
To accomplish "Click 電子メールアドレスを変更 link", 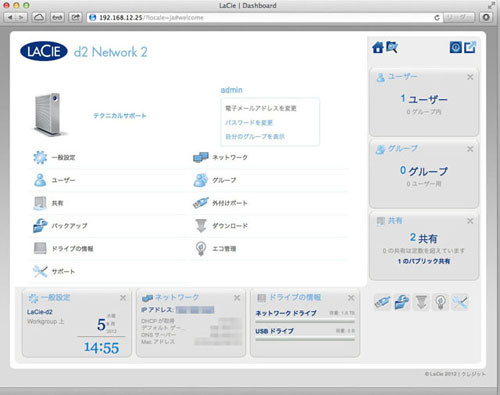I will point(261,108).
